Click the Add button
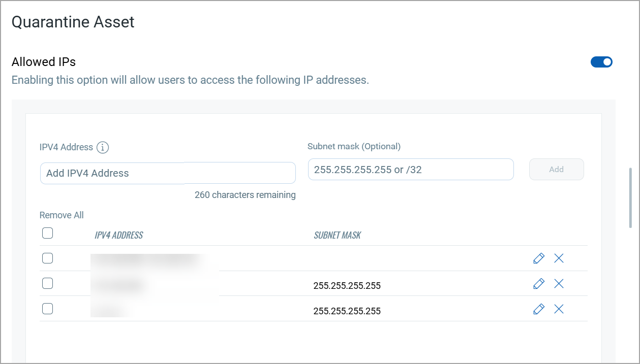640x364 pixels. (556, 170)
